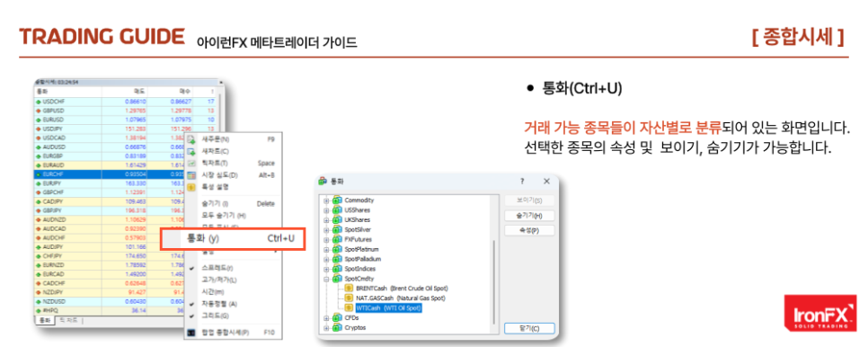Click the Specification (특성 설명) yellow icon
868x347 pixels.
(191, 187)
